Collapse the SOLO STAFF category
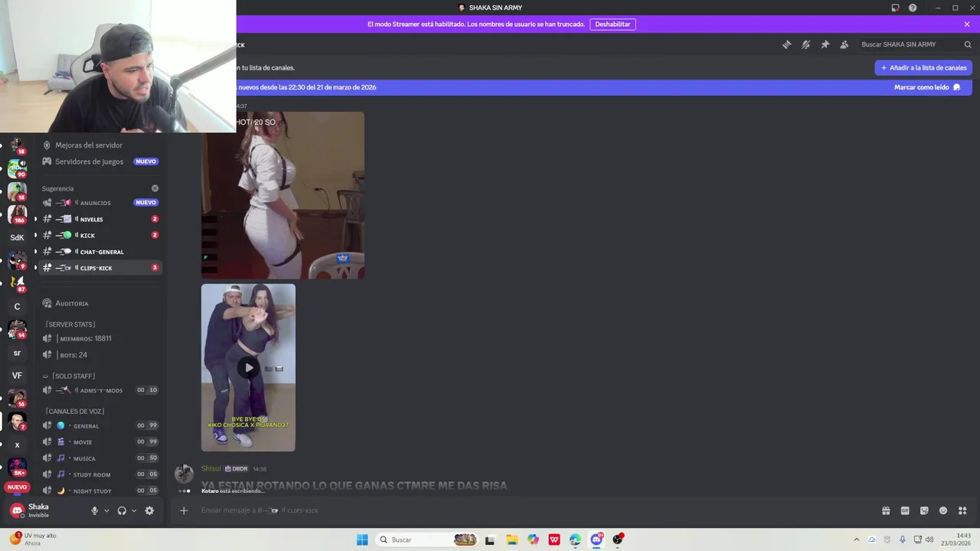This screenshot has width=980, height=551. (68, 376)
